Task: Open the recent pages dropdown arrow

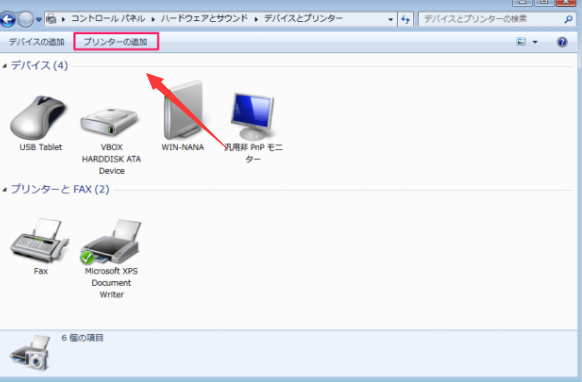Action: [x=39, y=19]
